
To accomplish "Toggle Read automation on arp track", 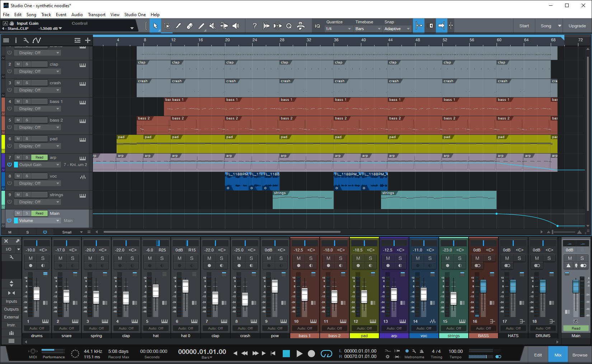I will click(39, 157).
